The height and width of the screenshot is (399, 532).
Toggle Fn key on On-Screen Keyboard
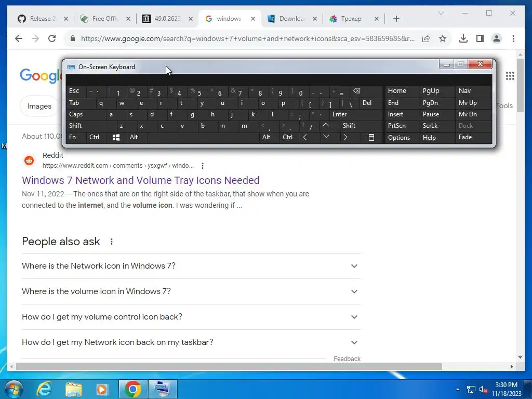pos(76,137)
